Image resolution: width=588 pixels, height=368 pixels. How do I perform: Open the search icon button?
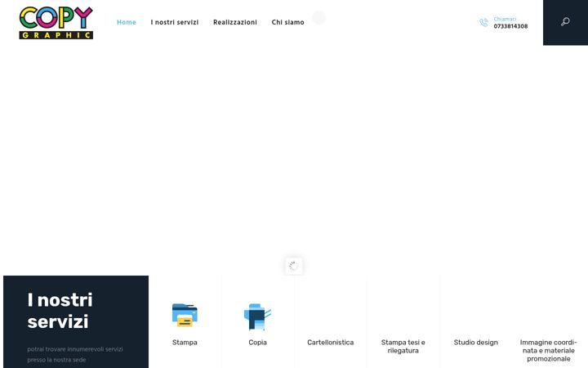click(x=565, y=22)
